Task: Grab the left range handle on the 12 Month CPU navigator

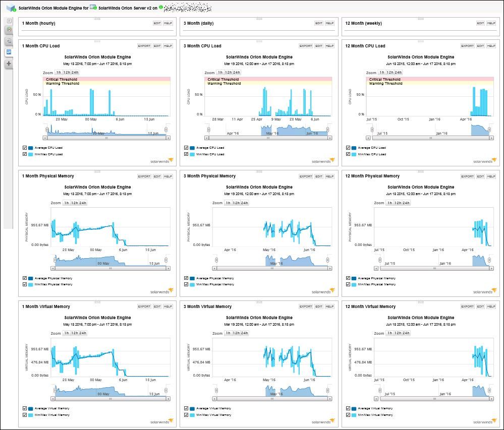Action: click(372, 130)
